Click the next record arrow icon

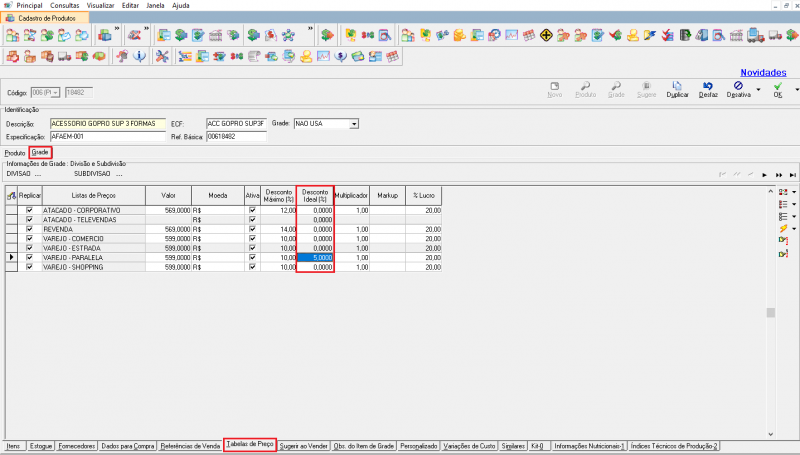(764, 174)
